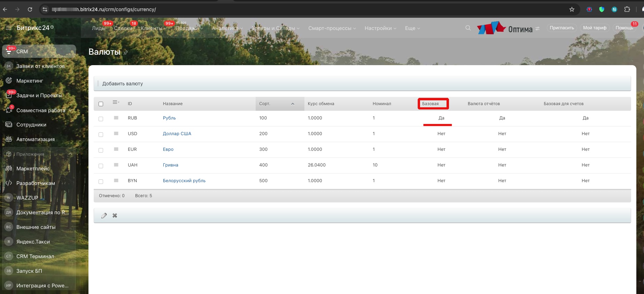Open row actions menu icon for RUB
644x294 pixels.
pyautogui.click(x=116, y=118)
